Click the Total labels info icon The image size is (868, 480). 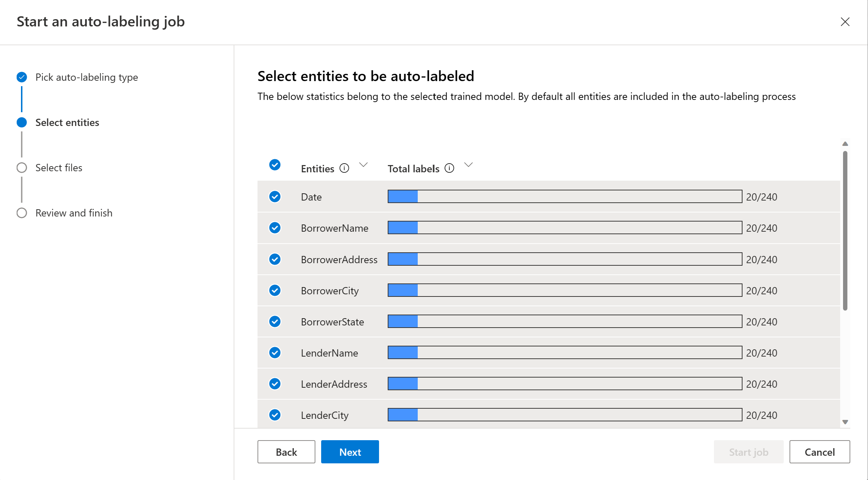(x=449, y=168)
